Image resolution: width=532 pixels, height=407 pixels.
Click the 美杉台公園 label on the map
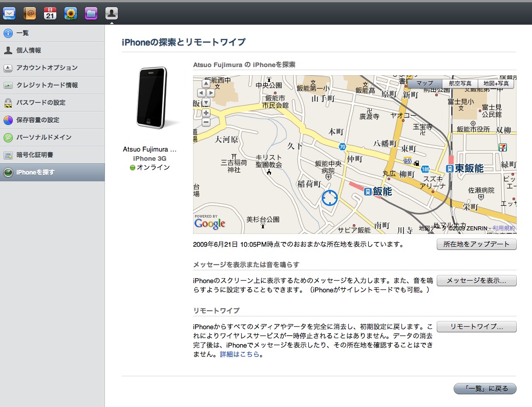pyautogui.click(x=263, y=220)
